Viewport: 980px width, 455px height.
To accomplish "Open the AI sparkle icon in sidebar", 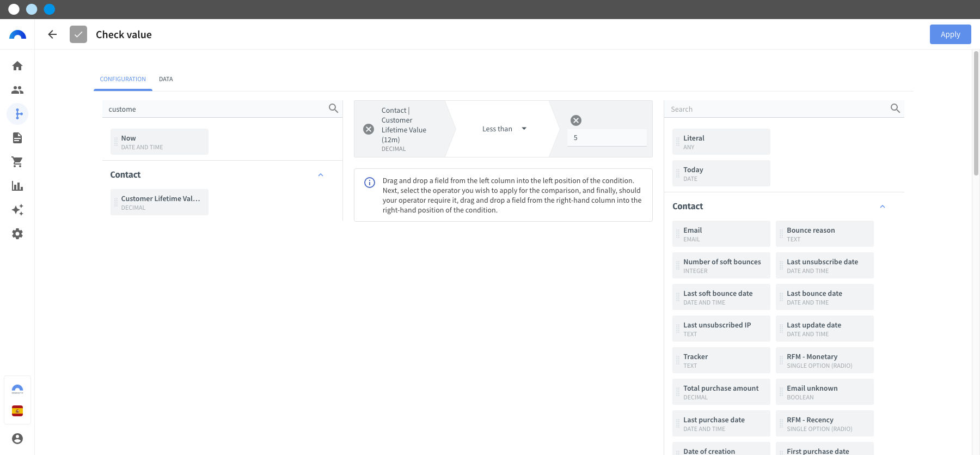I will (17, 210).
